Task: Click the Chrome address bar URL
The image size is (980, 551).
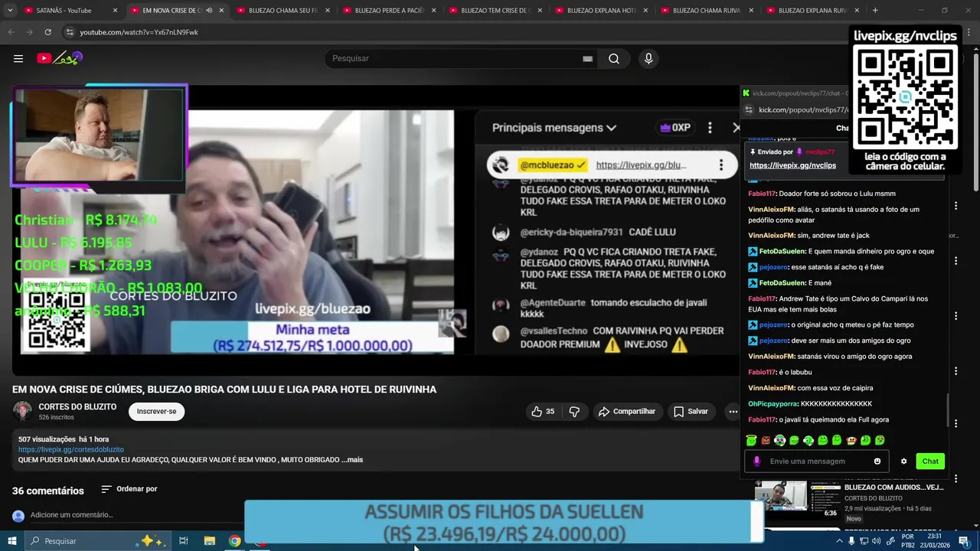Action: pos(139,32)
